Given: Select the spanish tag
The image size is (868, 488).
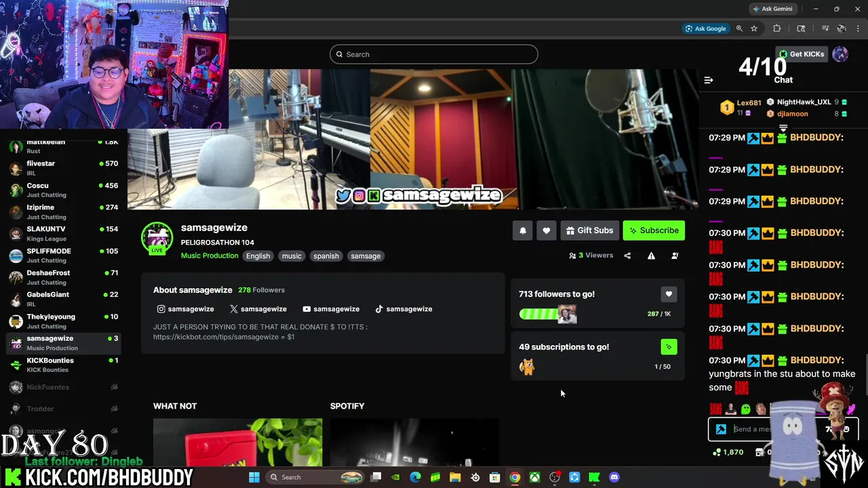Looking at the screenshot, I should [x=326, y=256].
